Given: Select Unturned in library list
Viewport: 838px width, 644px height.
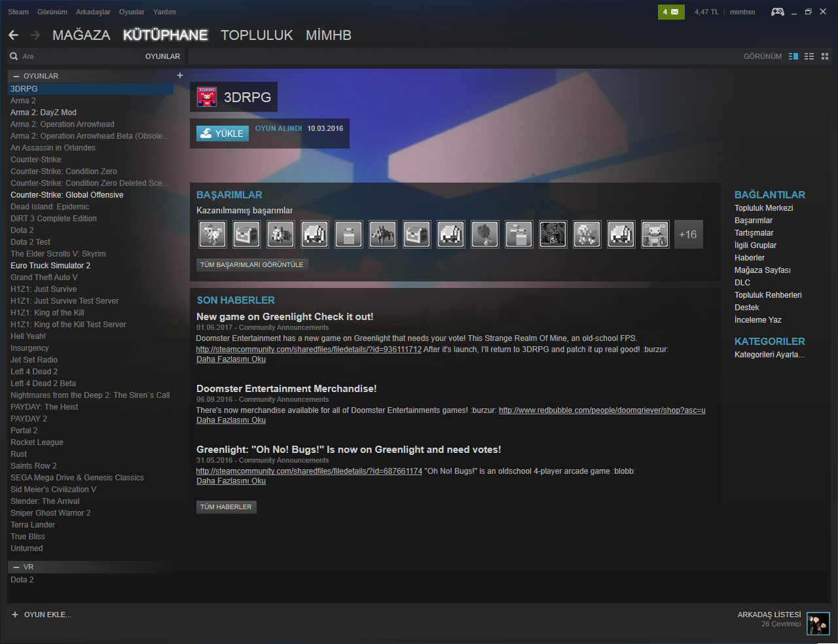Looking at the screenshot, I should coord(26,548).
